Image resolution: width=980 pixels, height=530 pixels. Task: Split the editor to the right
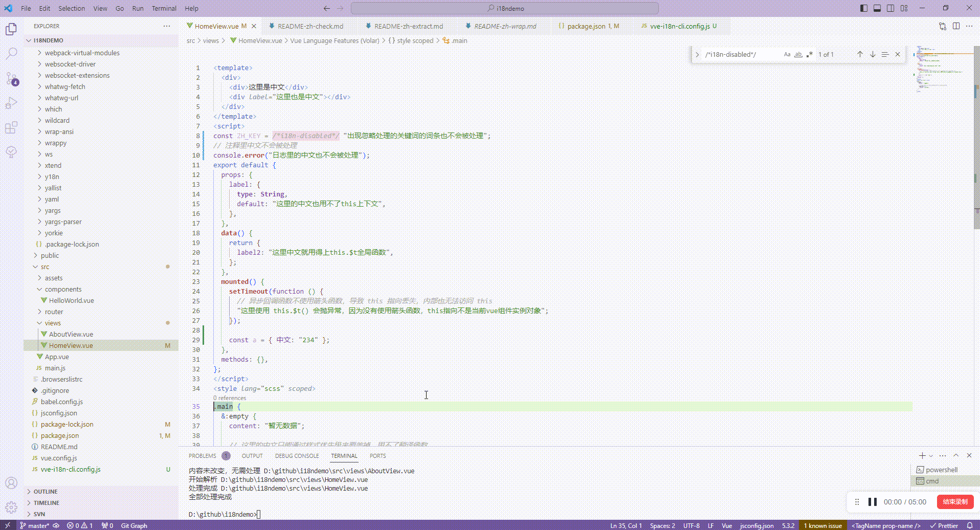click(x=956, y=26)
